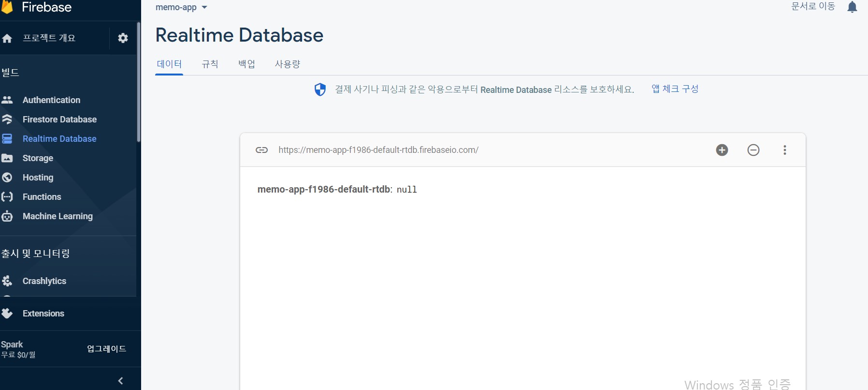Click the 업그레이드 upgrade button
Image resolution: width=868 pixels, height=390 pixels.
point(106,349)
